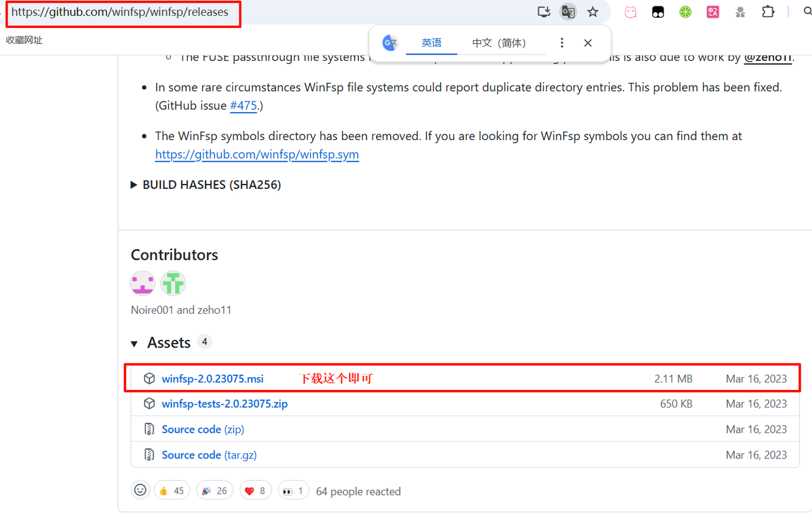Click package icon beside winfsp-tests zip
The width and height of the screenshot is (812, 530).
149,404
